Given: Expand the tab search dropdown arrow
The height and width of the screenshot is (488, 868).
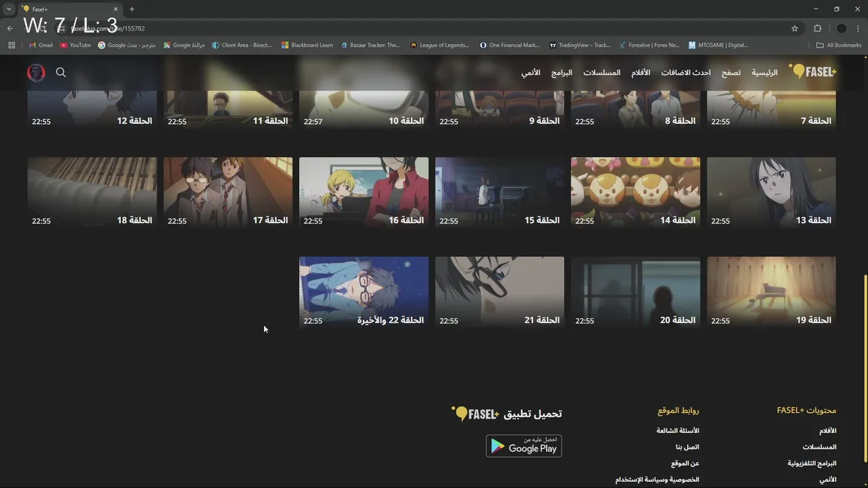Looking at the screenshot, I should [x=8, y=9].
